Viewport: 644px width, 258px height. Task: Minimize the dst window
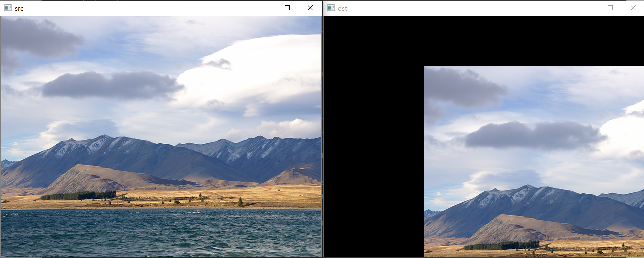pos(587,8)
